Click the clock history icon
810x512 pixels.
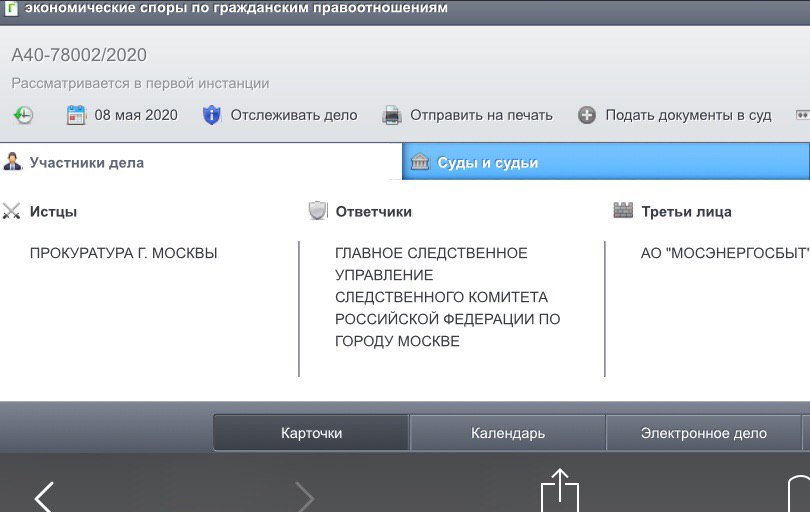pos(23,115)
